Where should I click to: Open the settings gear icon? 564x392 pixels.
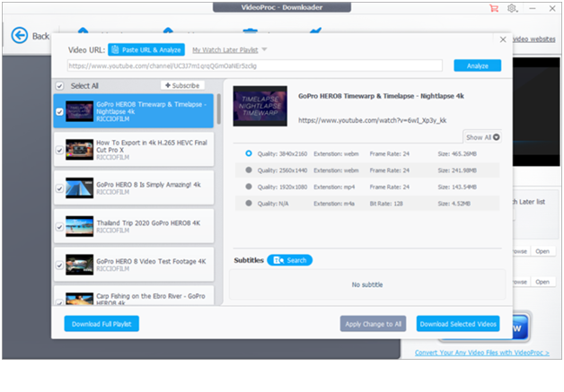click(x=512, y=8)
